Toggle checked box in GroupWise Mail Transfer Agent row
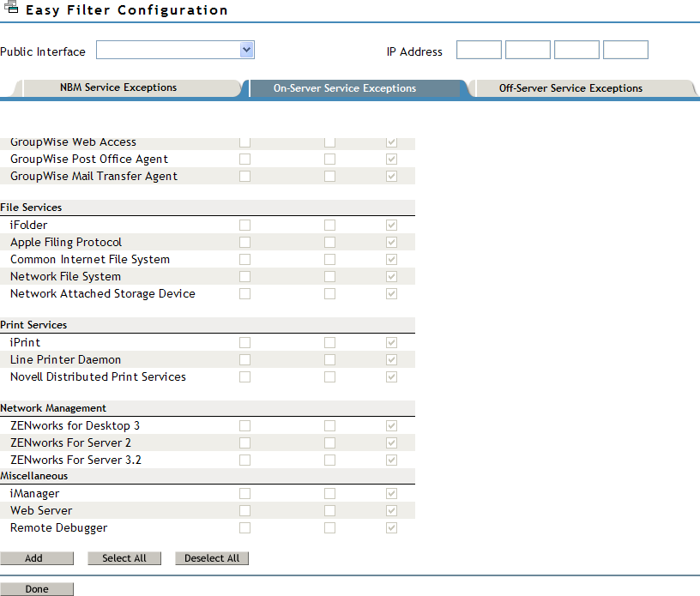The height and width of the screenshot is (596, 700). click(x=391, y=177)
